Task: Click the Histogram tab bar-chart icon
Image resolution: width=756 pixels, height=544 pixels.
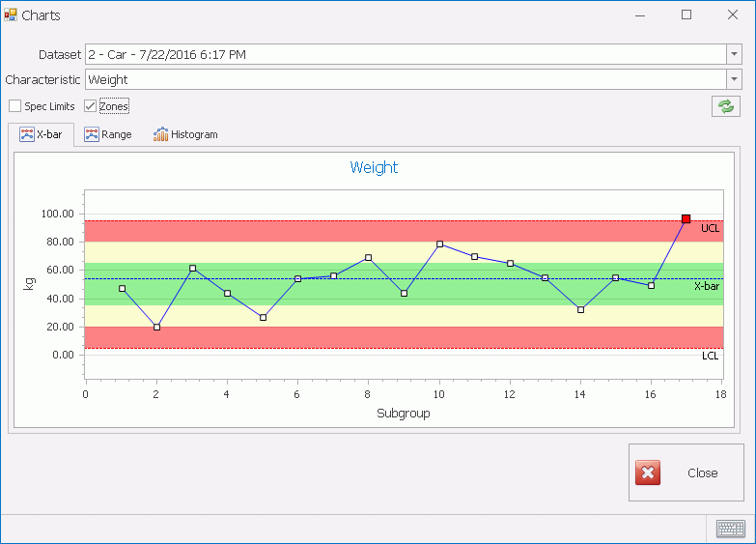Action: [x=160, y=134]
